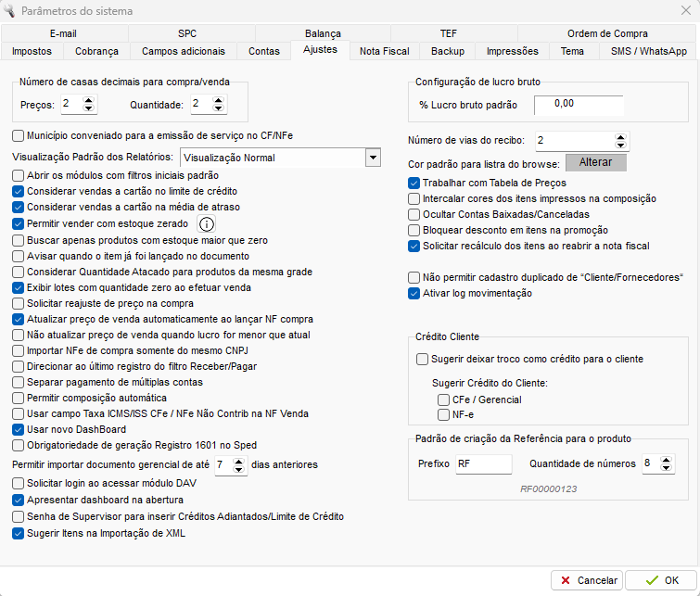700x596 pixels.
Task: Decrease dias anteriores import spinner
Action: tap(239, 469)
